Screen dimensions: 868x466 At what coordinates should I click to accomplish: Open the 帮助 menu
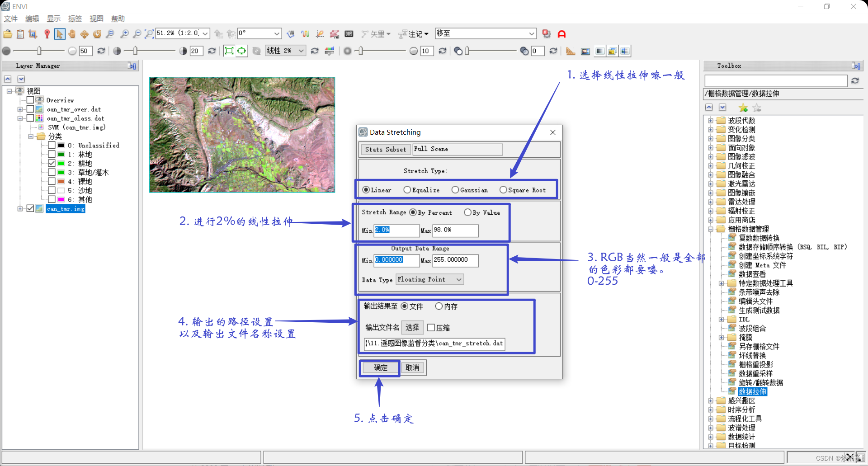(x=118, y=19)
